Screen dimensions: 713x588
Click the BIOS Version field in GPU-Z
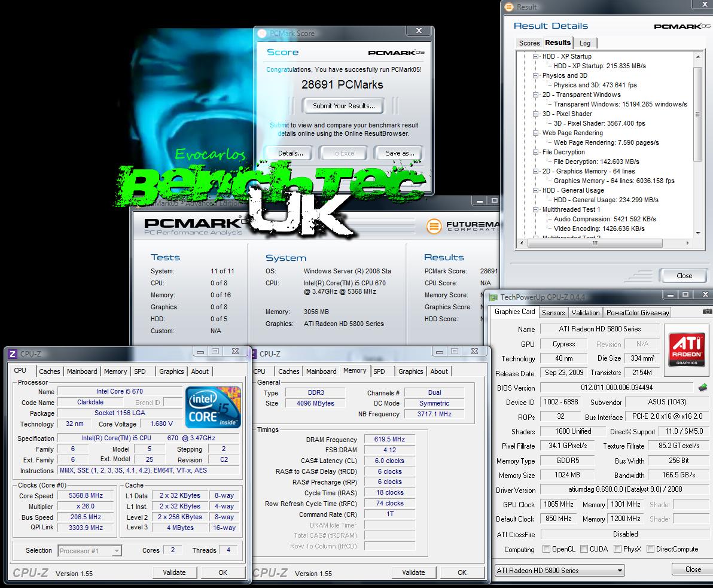point(617,388)
